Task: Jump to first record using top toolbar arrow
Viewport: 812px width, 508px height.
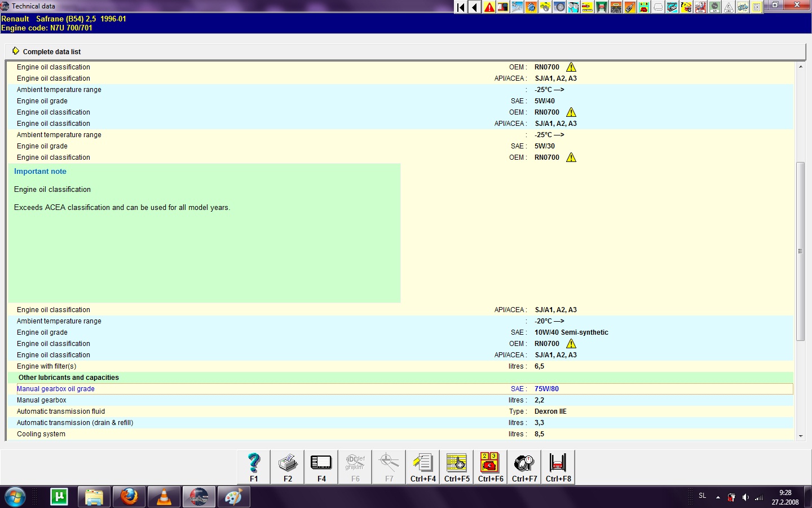Action: pos(461,7)
